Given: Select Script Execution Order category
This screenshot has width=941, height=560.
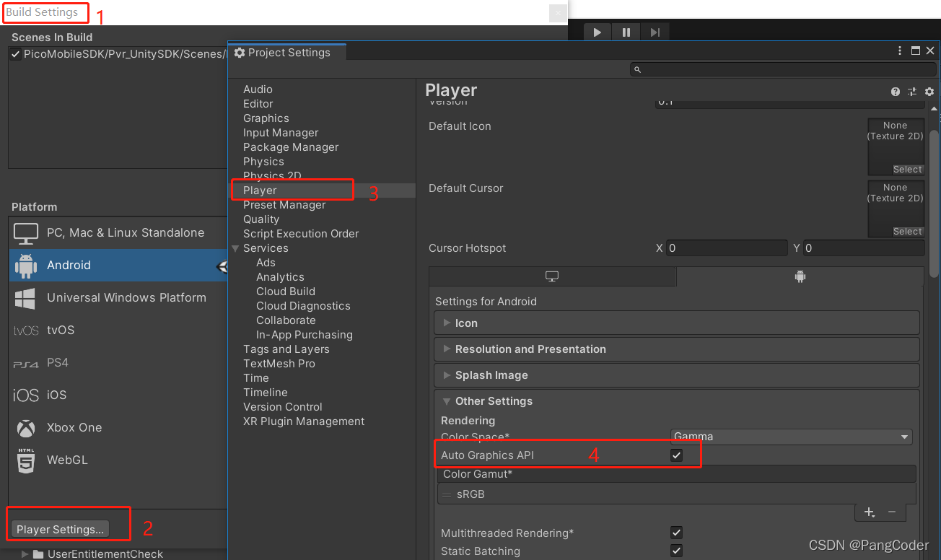Looking at the screenshot, I should pos(301,234).
